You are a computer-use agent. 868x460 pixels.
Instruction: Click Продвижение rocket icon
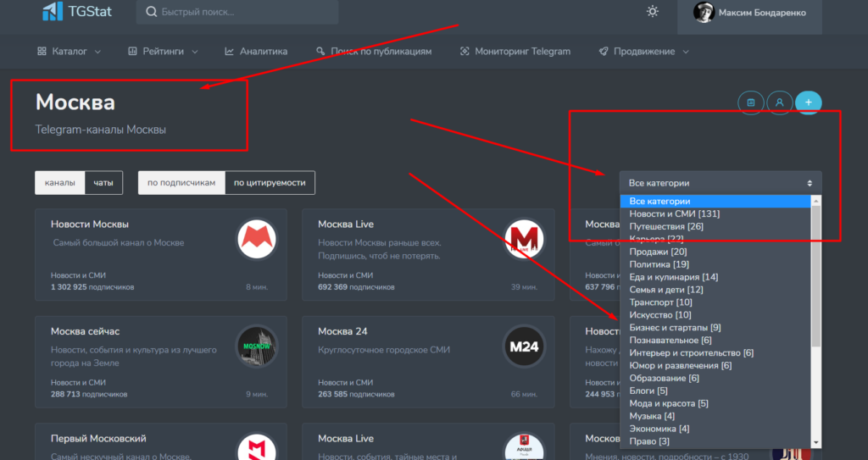pyautogui.click(x=604, y=52)
